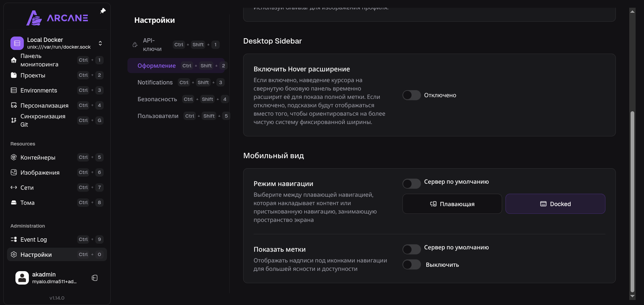The width and height of the screenshot is (644, 305).
Task: Click the Git sync icon
Action: 14,120
